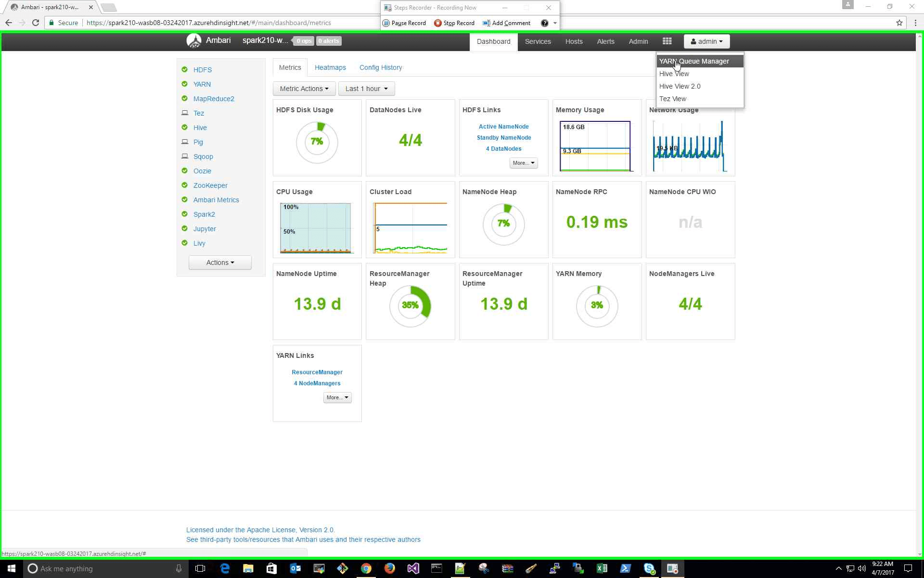Expand the admin user dropdown
Image resolution: width=924 pixels, height=578 pixels.
tap(706, 41)
